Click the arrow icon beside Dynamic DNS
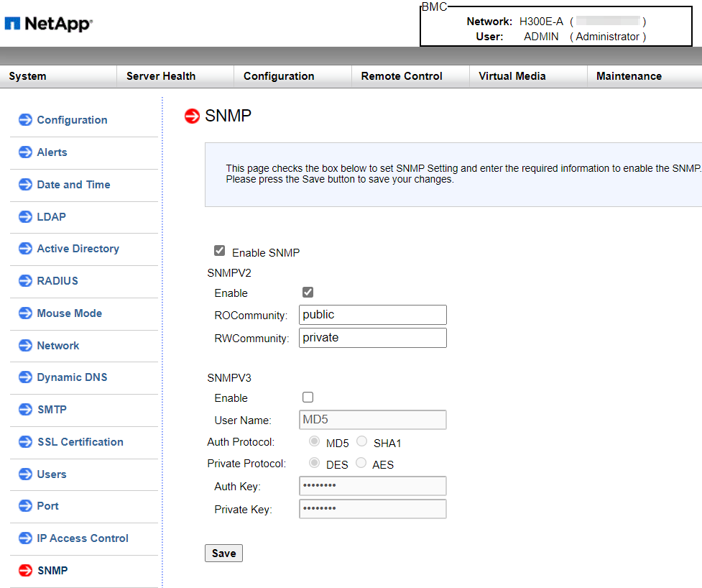Image resolution: width=702 pixels, height=588 pixels. click(x=26, y=377)
